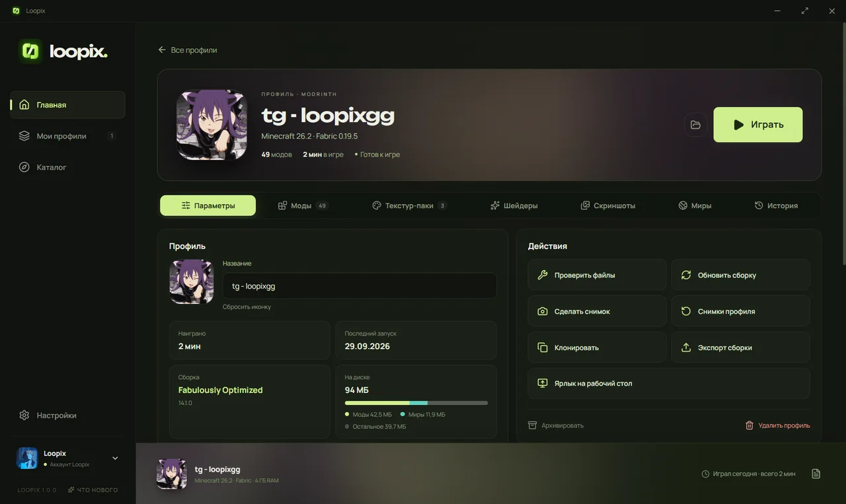This screenshot has height=504, width=846.
Task: Click Архивировать link
Action: (556, 425)
